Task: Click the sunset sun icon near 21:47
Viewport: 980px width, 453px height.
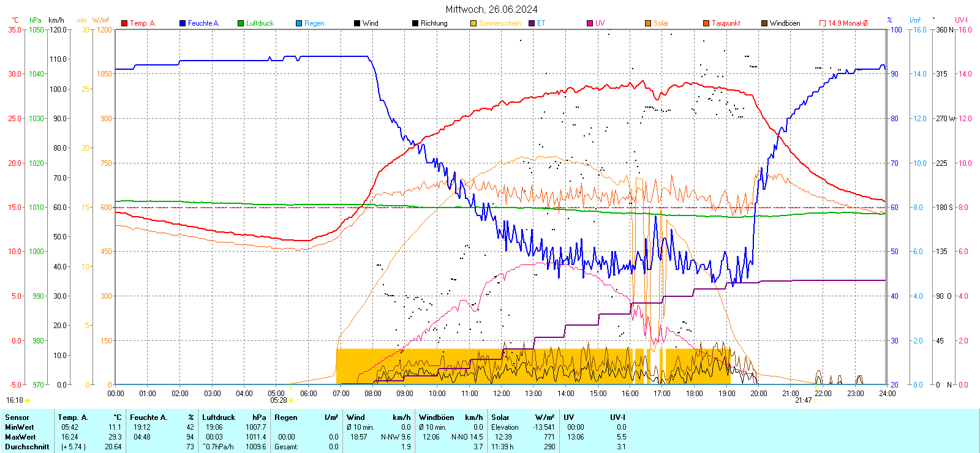Action: coord(816,400)
